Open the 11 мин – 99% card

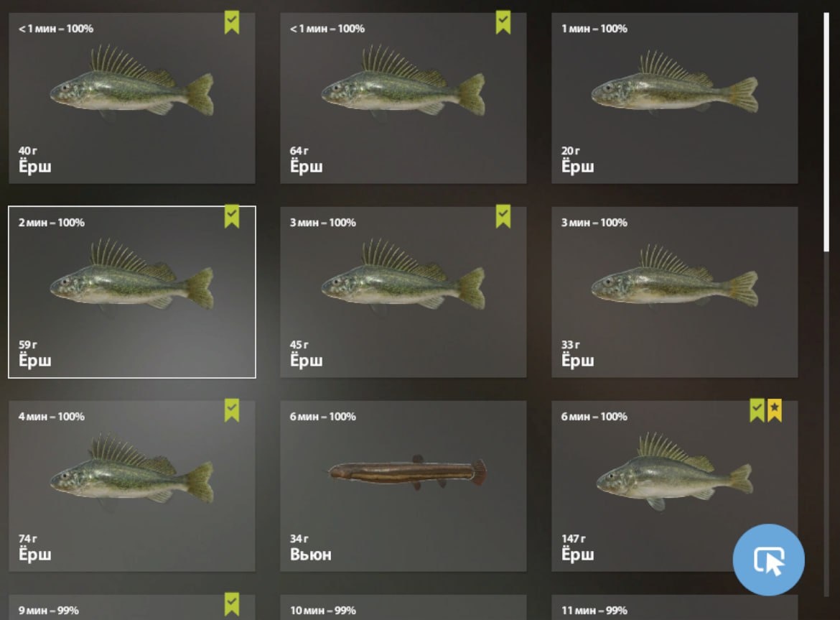pos(674,607)
